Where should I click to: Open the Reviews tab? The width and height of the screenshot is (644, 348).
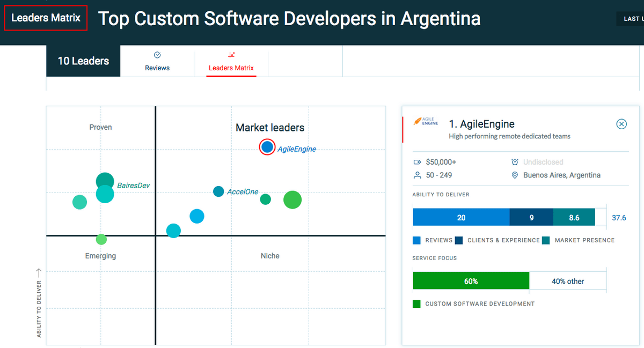point(157,61)
